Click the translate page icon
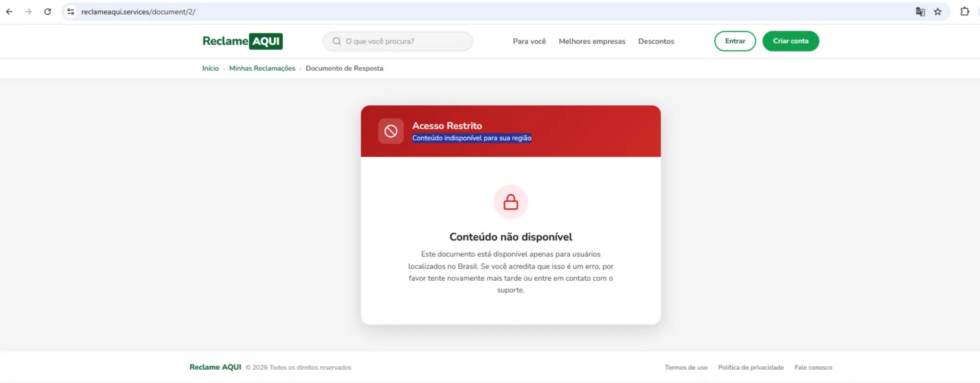Viewport: 980px width, 383px height. click(x=920, y=12)
